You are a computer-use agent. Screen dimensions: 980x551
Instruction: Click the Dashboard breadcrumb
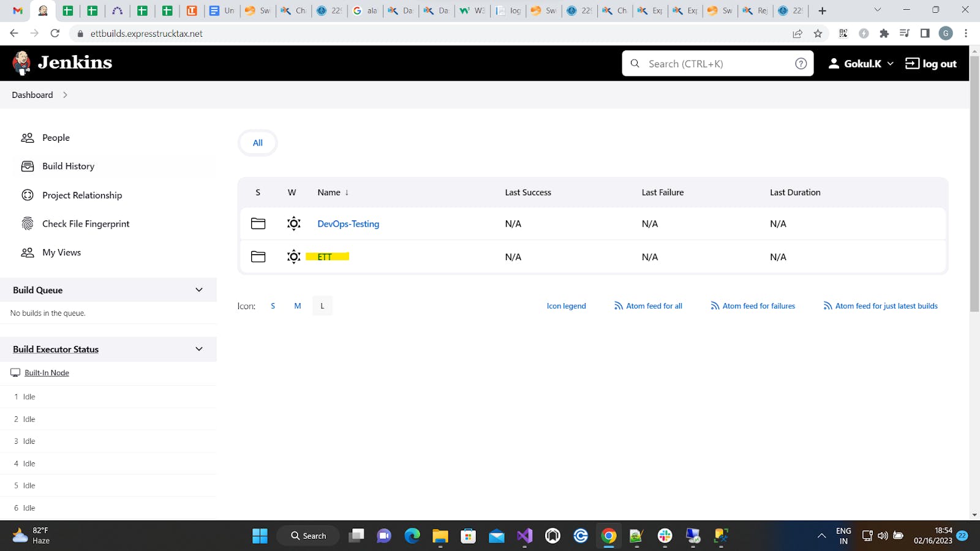coord(32,95)
